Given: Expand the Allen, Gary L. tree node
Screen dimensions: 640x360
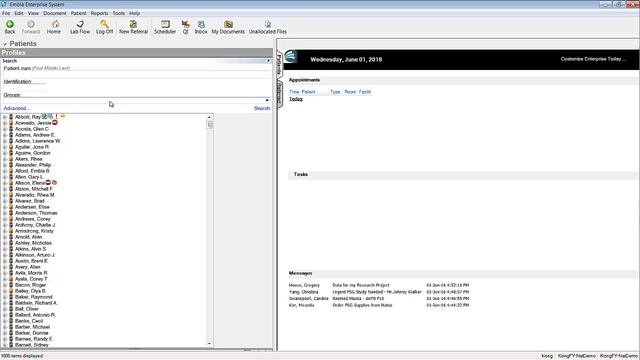Looking at the screenshot, I should pyautogui.click(x=5, y=177).
